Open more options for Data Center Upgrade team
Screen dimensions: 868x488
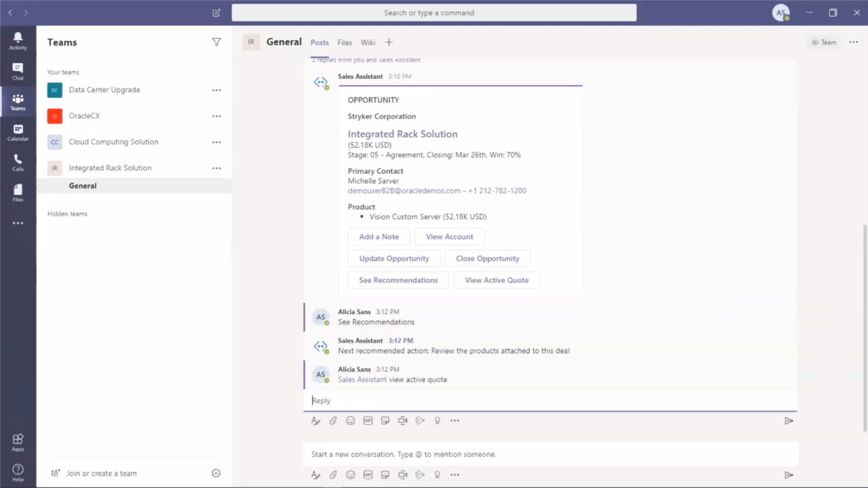(x=217, y=90)
